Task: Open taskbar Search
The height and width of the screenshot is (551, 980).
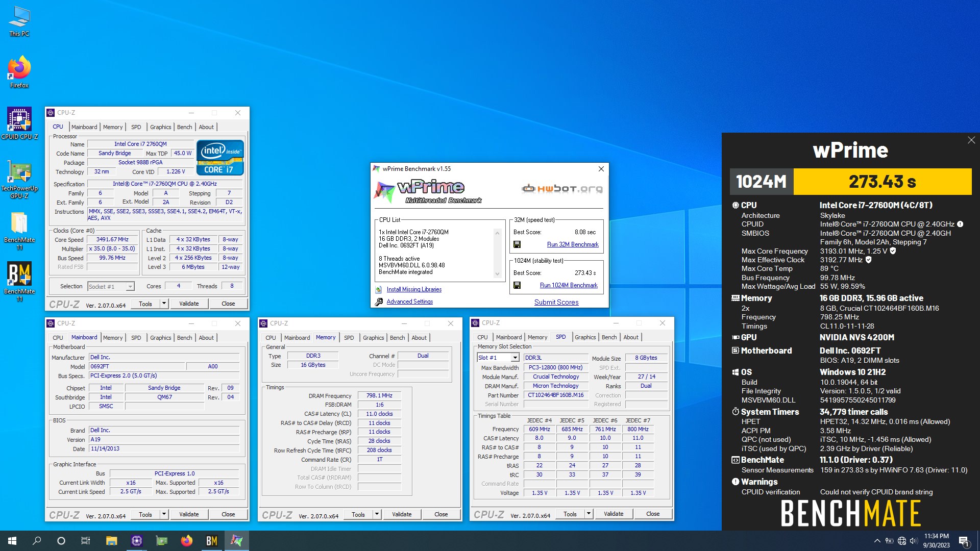Action: [x=37, y=541]
